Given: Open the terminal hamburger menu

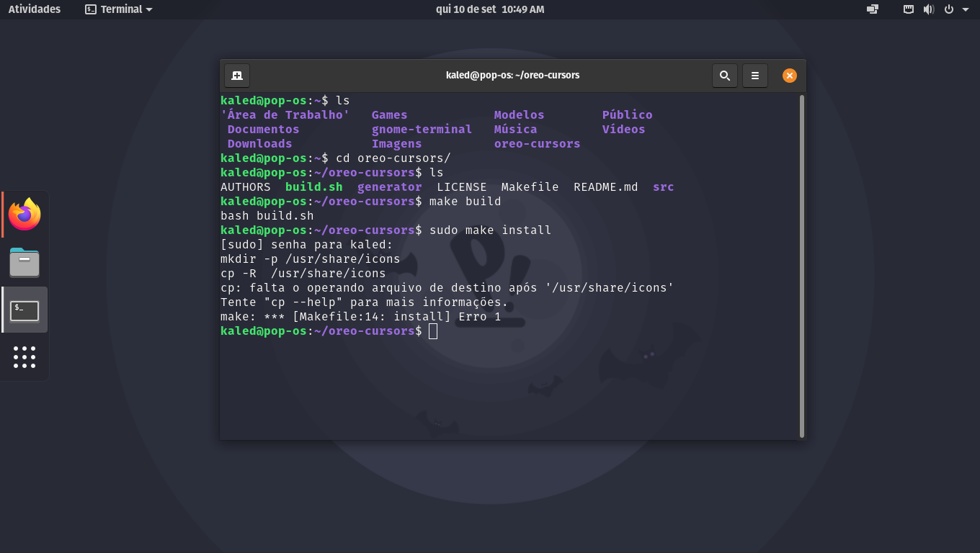Looking at the screenshot, I should [755, 75].
